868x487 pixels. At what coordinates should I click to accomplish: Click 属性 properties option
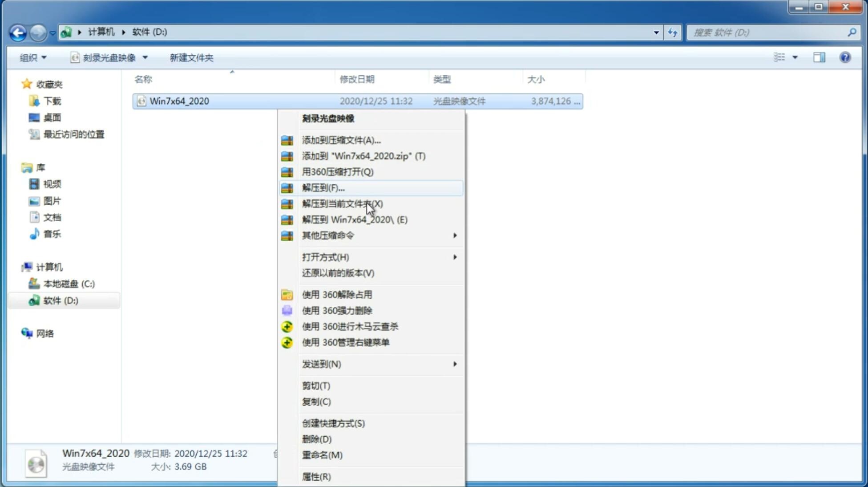click(x=316, y=476)
